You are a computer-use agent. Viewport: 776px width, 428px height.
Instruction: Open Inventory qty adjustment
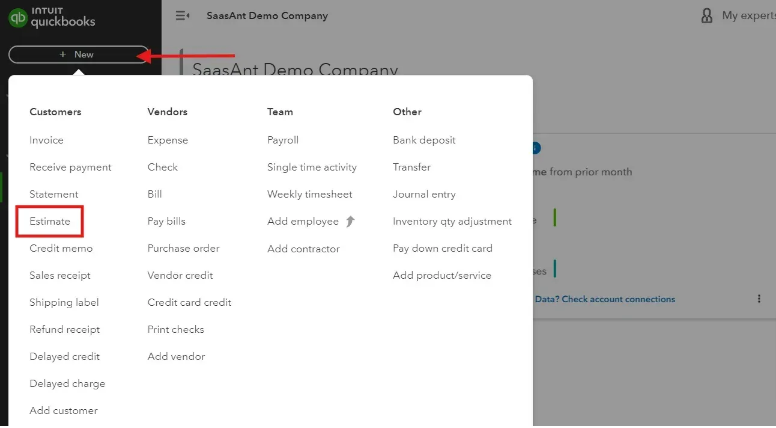pos(452,221)
